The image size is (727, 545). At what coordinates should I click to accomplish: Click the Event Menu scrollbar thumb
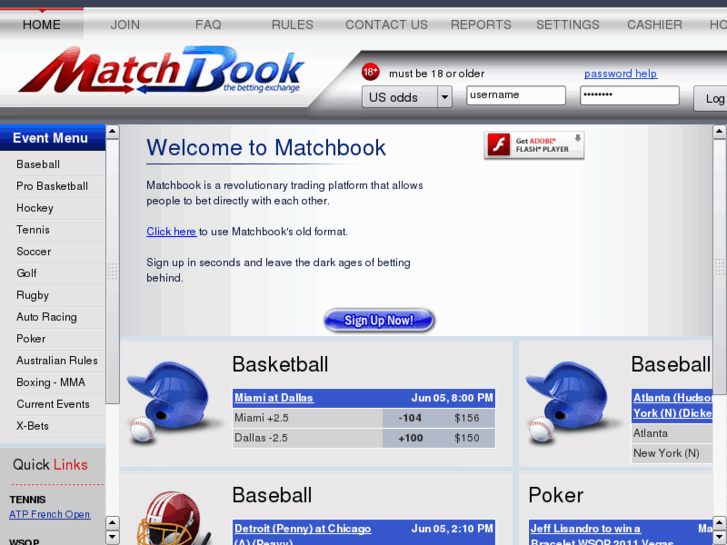click(x=112, y=272)
